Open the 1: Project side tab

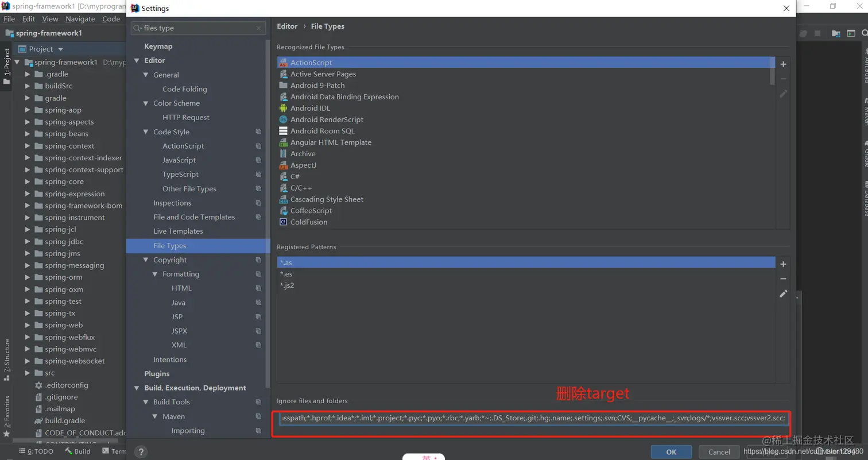pyautogui.click(x=7, y=66)
